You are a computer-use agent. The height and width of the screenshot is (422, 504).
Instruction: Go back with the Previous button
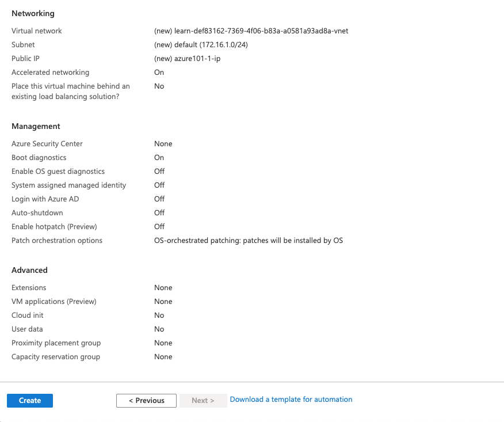146,401
